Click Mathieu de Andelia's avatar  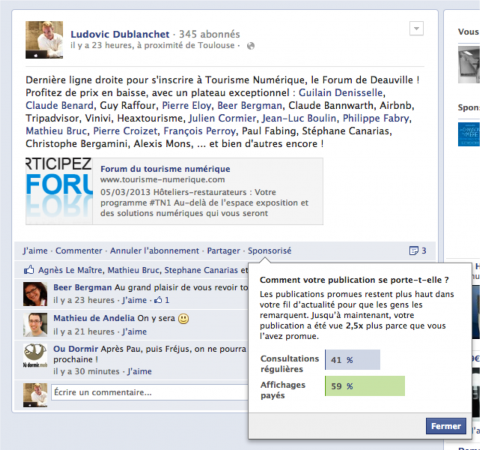point(35,325)
